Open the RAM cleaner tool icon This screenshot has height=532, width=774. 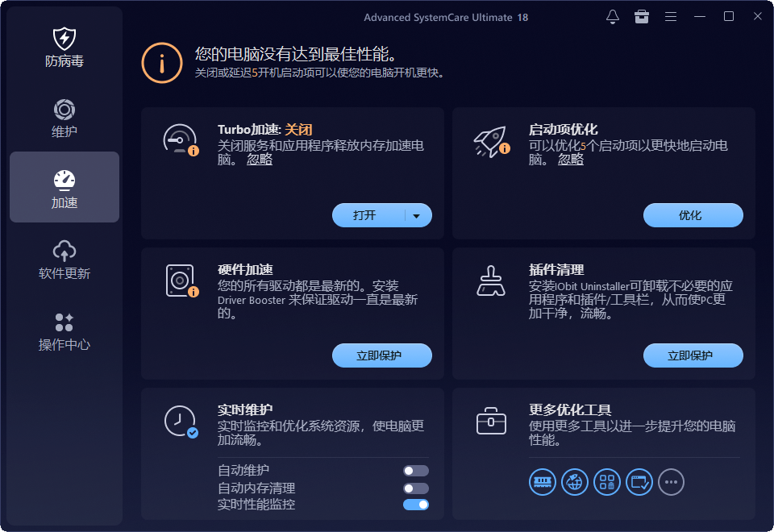543,482
